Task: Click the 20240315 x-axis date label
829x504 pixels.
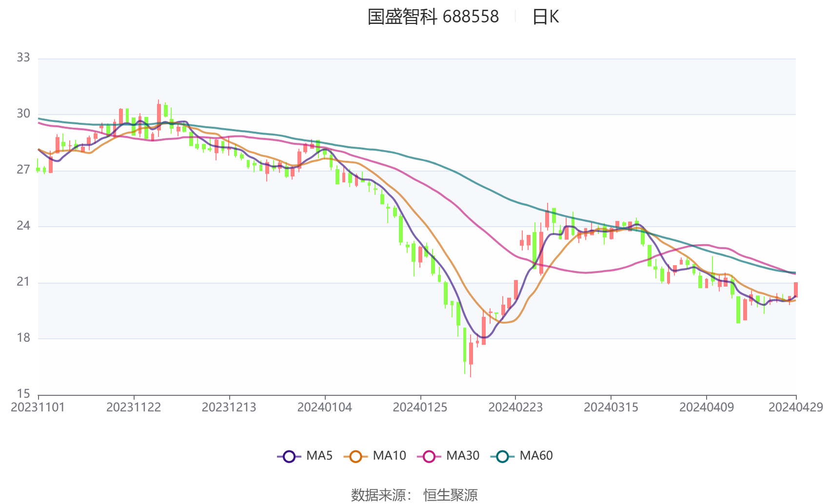Action: coord(611,407)
